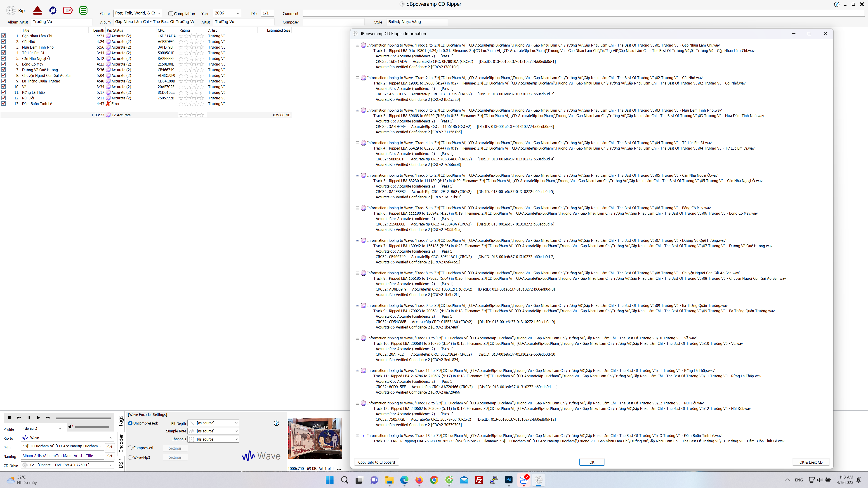Start playback with the play button
This screenshot has width=868, height=488.
pyautogui.click(x=38, y=418)
